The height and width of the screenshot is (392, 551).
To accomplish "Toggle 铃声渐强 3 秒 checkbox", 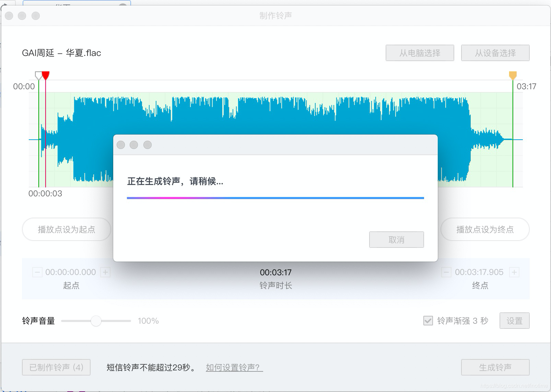I will (x=428, y=321).
